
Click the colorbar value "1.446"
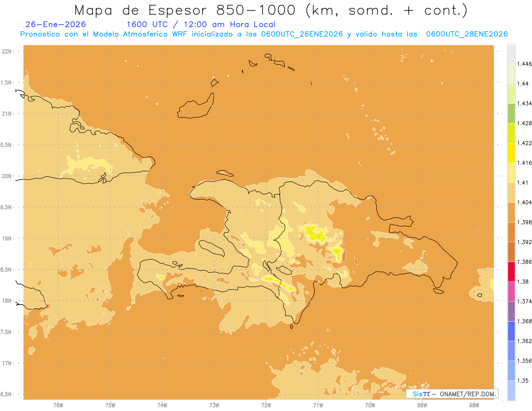click(x=524, y=64)
